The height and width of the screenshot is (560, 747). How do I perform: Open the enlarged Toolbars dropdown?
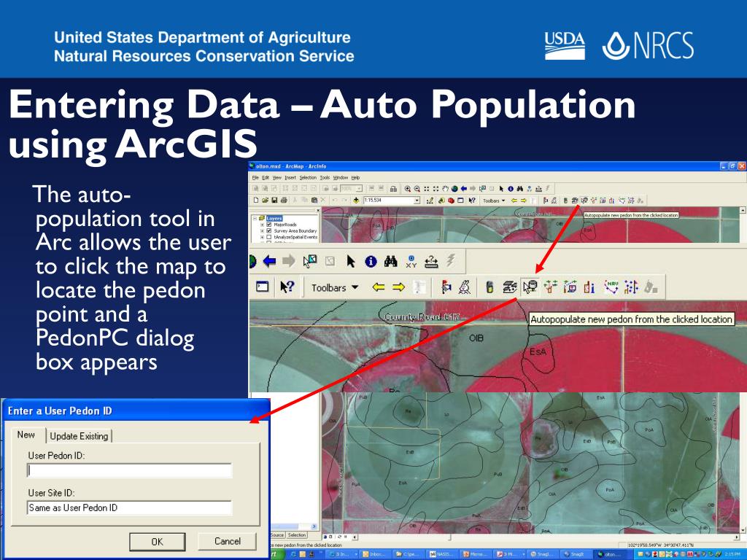[334, 287]
